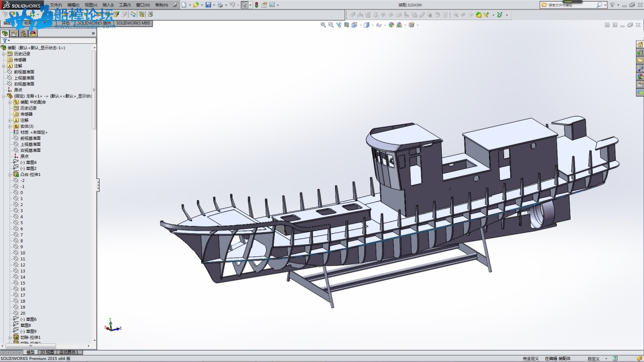Open the View Orientation dropdown arrow
This screenshot has width=644, height=362.
point(360,25)
